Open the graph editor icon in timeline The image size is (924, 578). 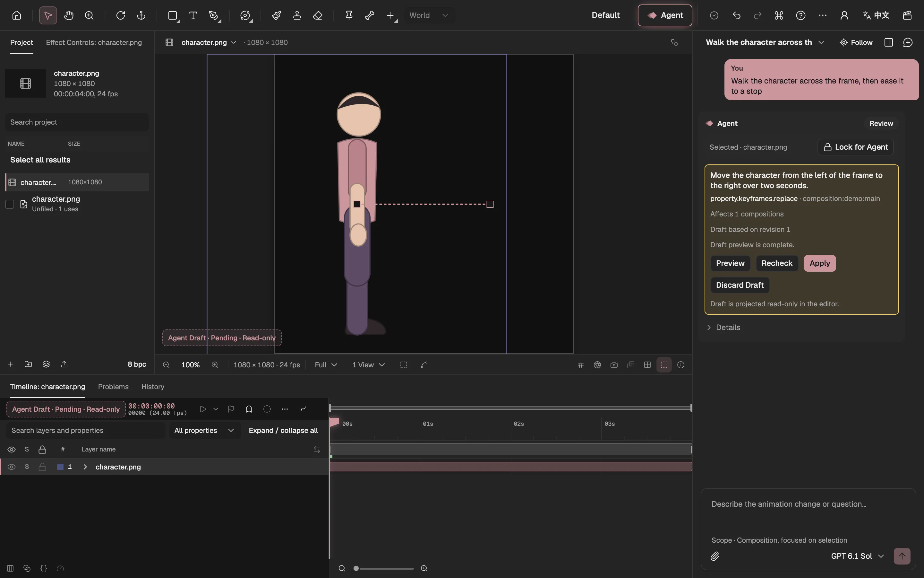303,409
